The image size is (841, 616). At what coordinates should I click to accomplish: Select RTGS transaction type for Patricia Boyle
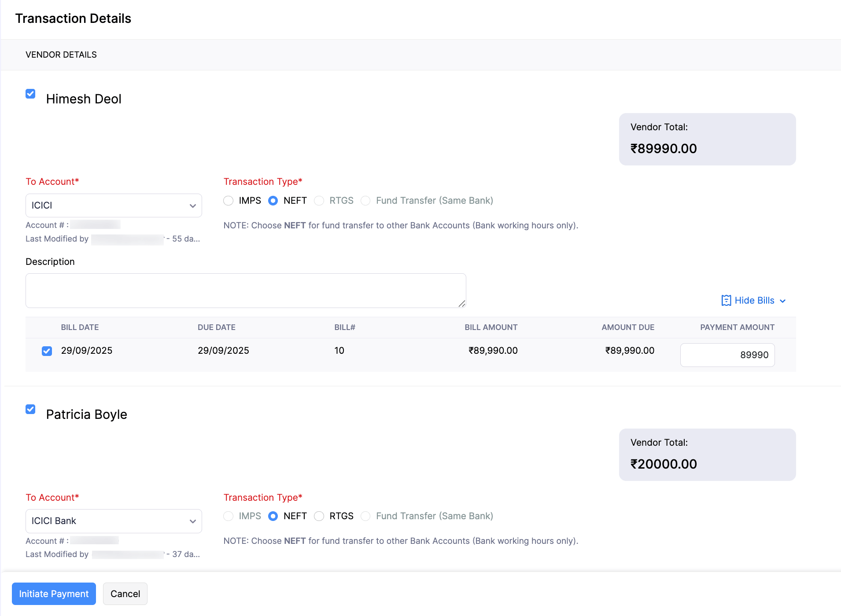coord(319,516)
